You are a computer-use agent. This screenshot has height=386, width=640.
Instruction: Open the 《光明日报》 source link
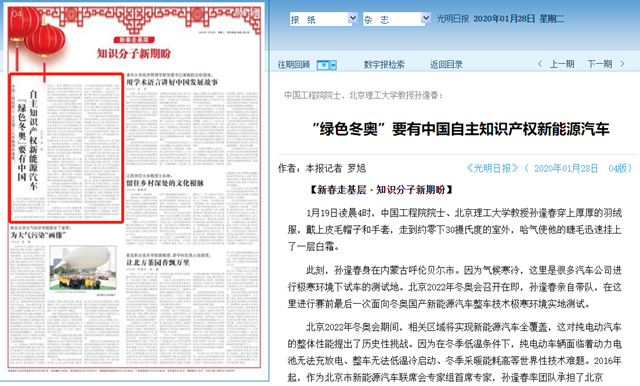492,168
